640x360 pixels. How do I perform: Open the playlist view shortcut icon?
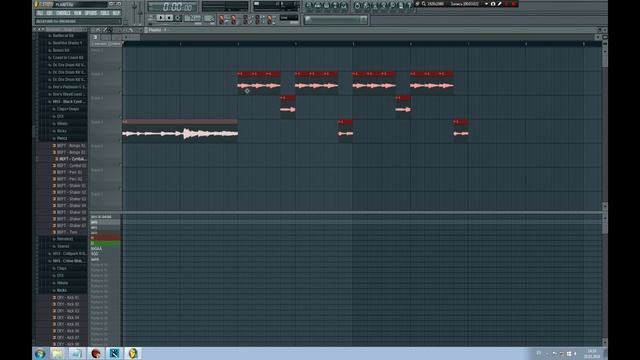click(309, 5)
